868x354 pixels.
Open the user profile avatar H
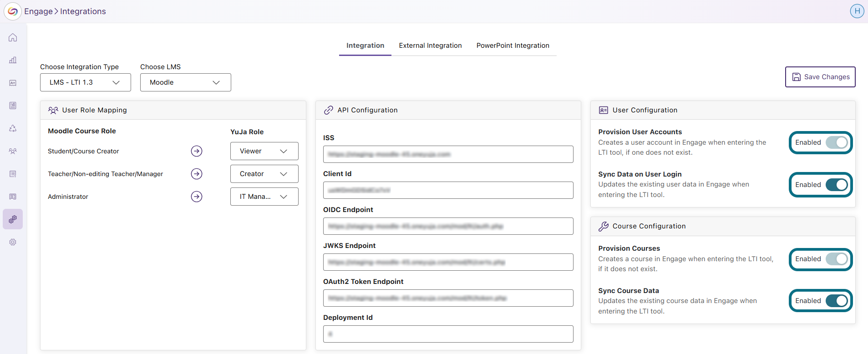click(x=857, y=11)
